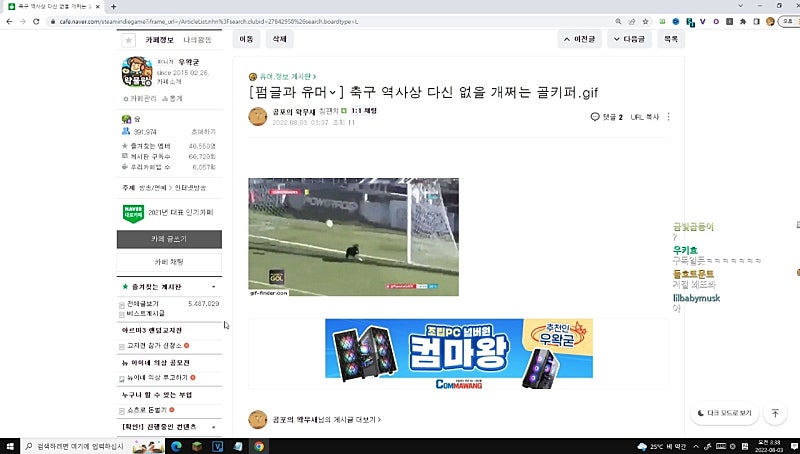Click the cafe favorite star box

(x=129, y=40)
